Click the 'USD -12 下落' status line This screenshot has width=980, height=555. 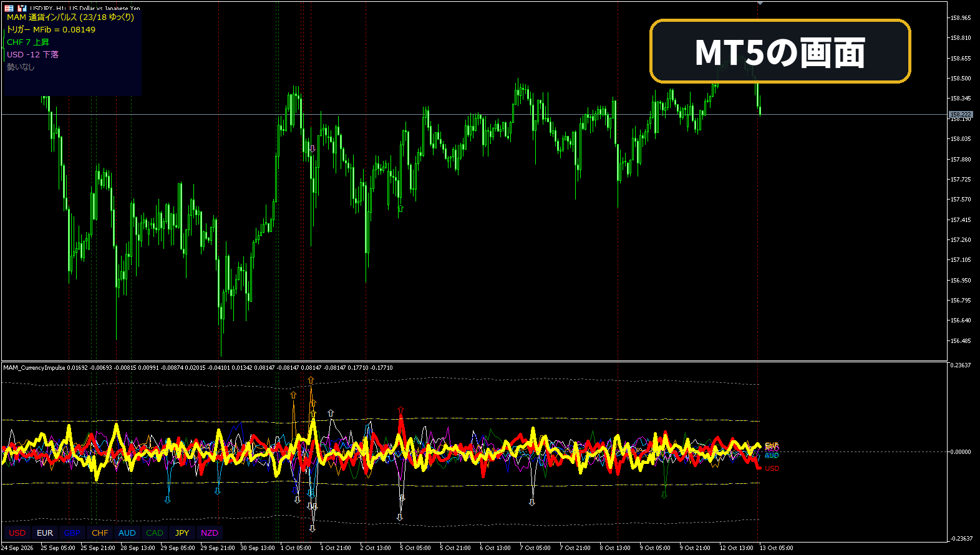32,55
